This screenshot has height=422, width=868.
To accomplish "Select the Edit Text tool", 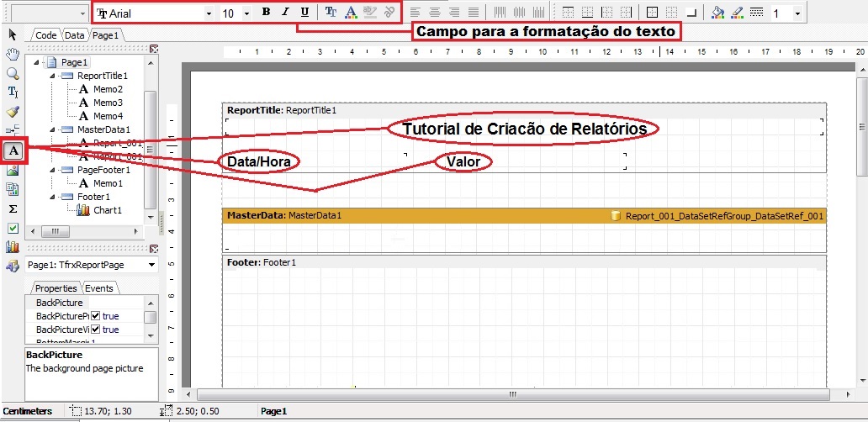I will [x=13, y=92].
